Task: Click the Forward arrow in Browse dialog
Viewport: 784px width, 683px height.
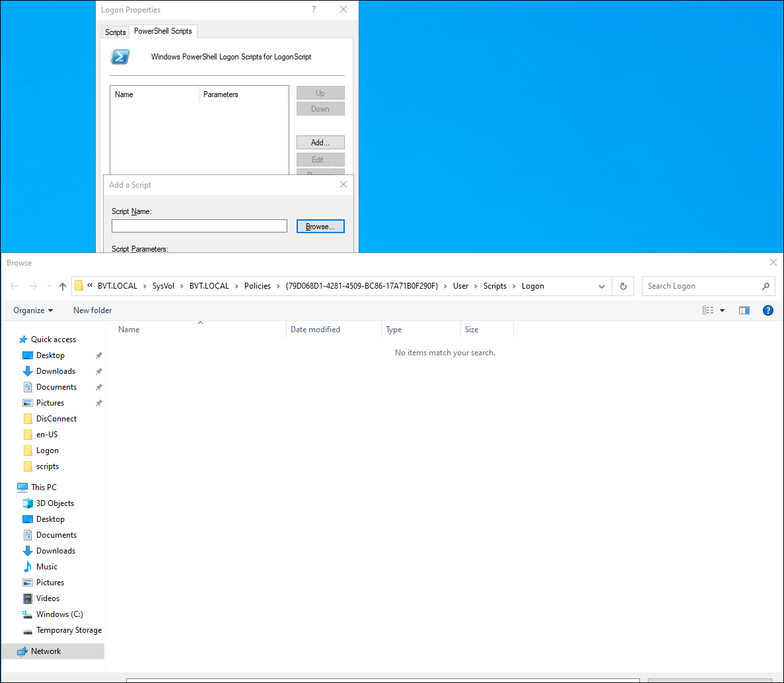Action: pos(34,286)
